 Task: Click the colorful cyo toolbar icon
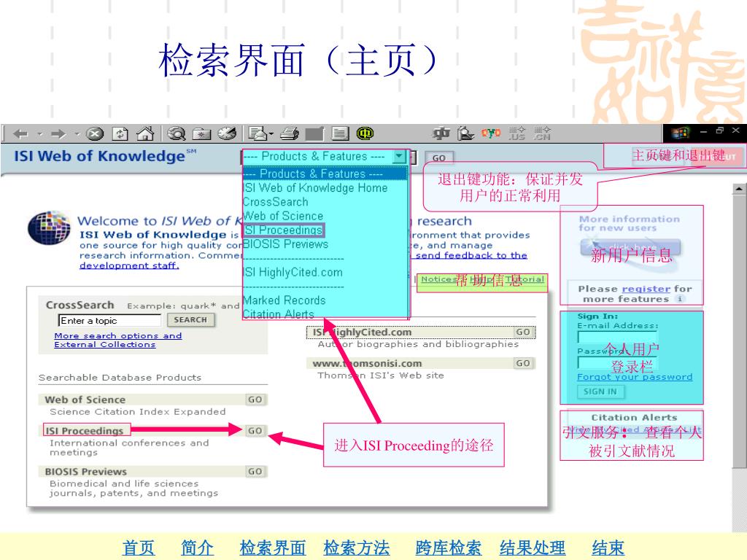tap(491, 133)
